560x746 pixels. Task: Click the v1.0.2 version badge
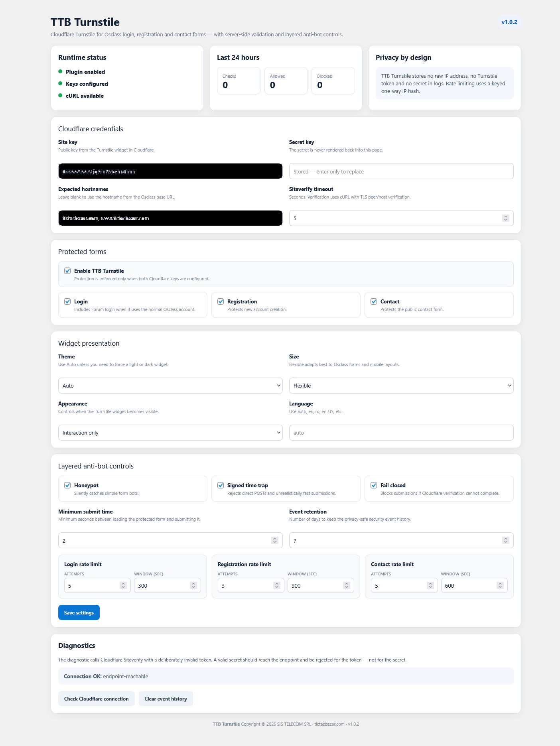(x=509, y=22)
